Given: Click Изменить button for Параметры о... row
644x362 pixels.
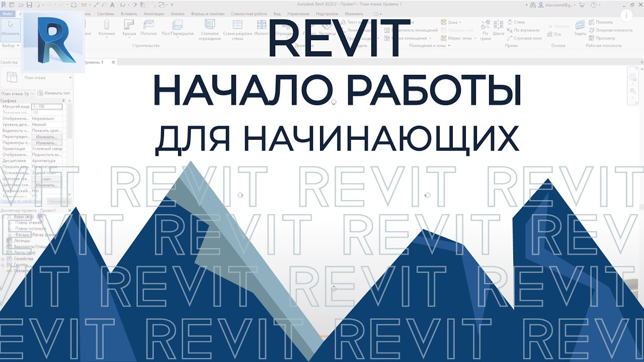Looking at the screenshot, I should (x=48, y=143).
